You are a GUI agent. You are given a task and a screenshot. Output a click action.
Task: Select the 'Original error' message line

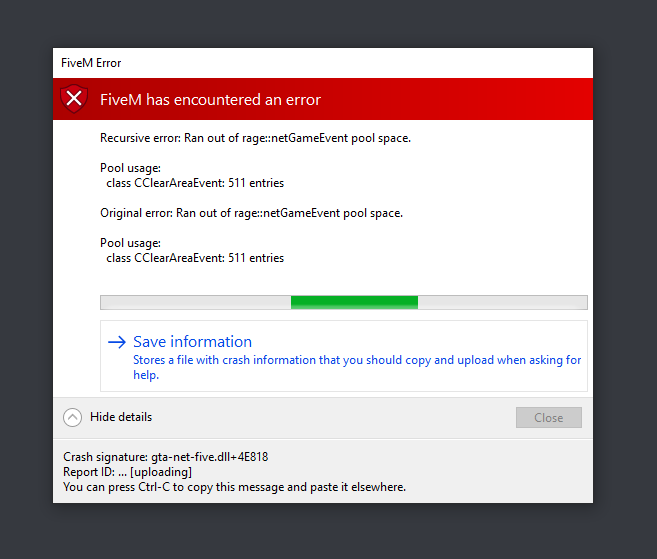251,213
